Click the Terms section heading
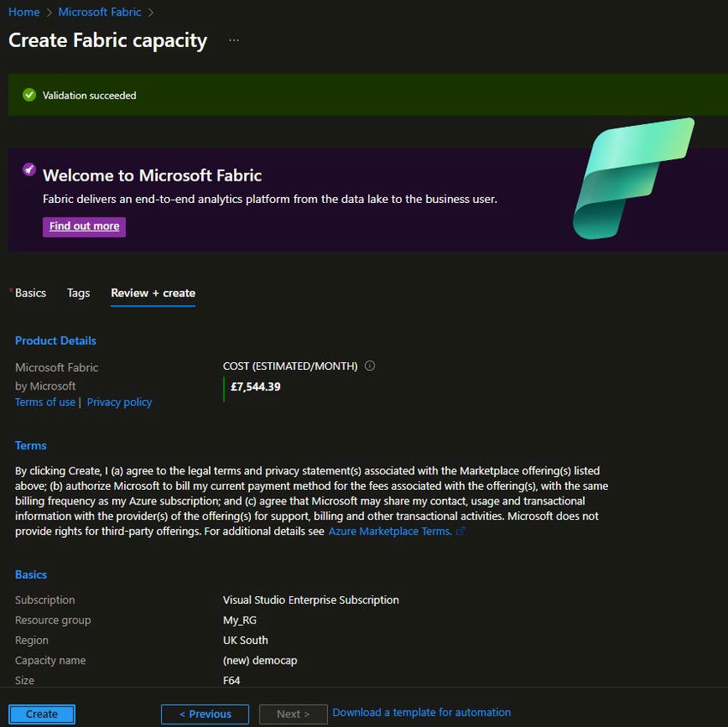 coord(31,445)
